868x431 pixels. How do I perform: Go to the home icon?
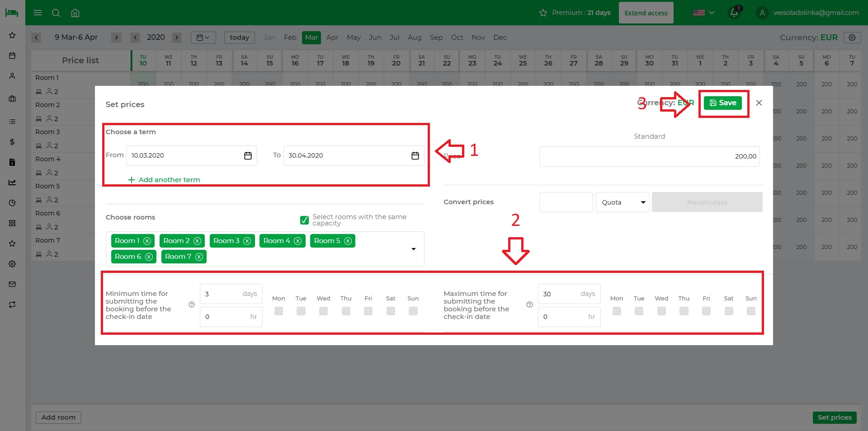75,13
